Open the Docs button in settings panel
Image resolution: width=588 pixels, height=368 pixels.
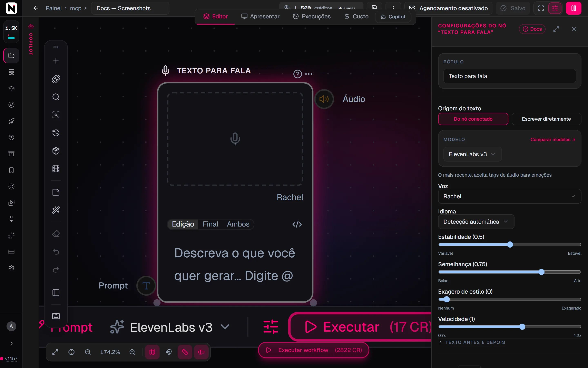(x=532, y=29)
